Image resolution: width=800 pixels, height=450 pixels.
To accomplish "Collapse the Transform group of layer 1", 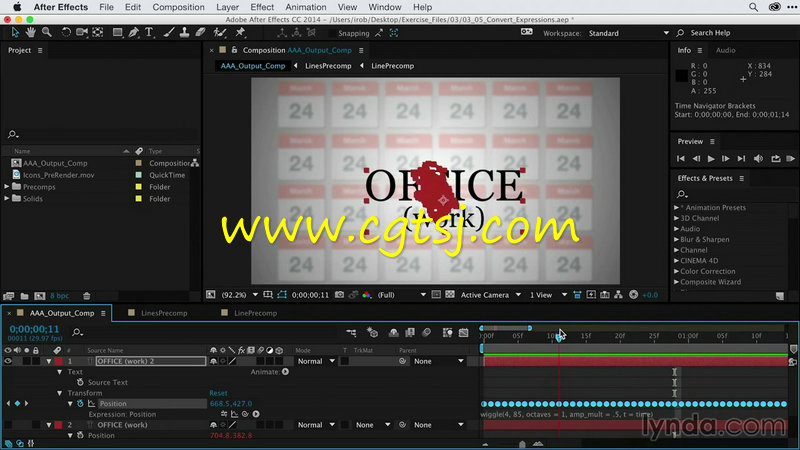I will [60, 393].
